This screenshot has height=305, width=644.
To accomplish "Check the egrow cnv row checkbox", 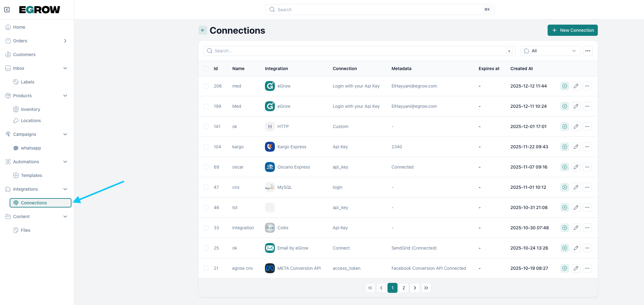I will [206, 268].
